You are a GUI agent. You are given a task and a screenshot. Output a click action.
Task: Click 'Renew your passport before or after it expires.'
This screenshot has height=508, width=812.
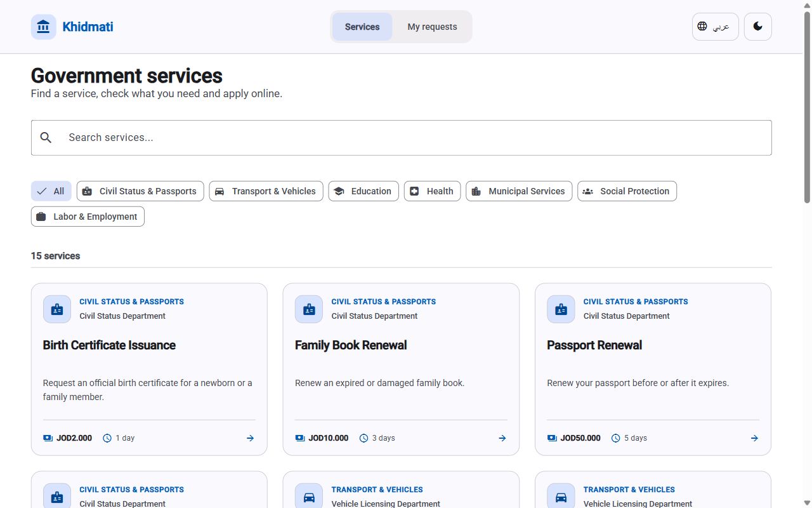(x=638, y=383)
